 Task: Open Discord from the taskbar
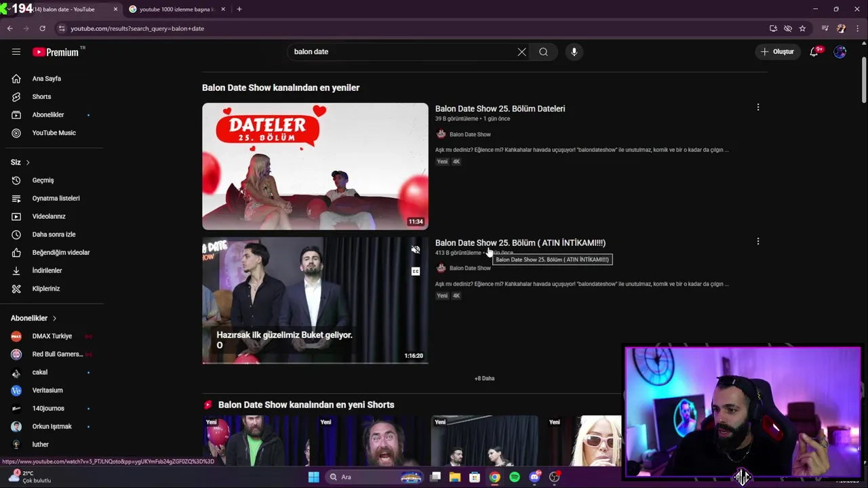(x=534, y=477)
